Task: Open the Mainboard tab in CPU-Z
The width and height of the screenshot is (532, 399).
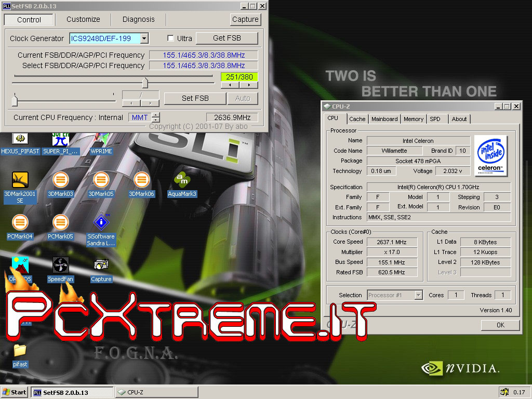Action: (x=384, y=119)
